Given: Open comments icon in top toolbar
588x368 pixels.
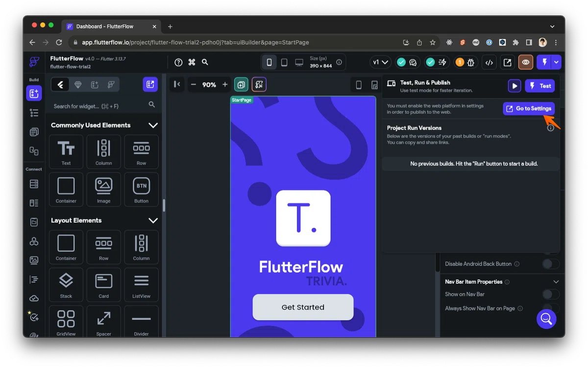Looking at the screenshot, I should 413,62.
